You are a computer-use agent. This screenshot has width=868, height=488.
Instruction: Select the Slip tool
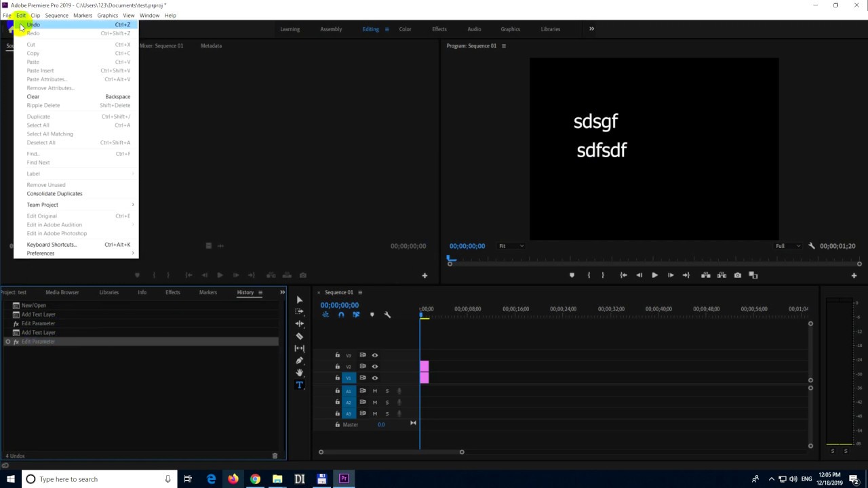300,348
